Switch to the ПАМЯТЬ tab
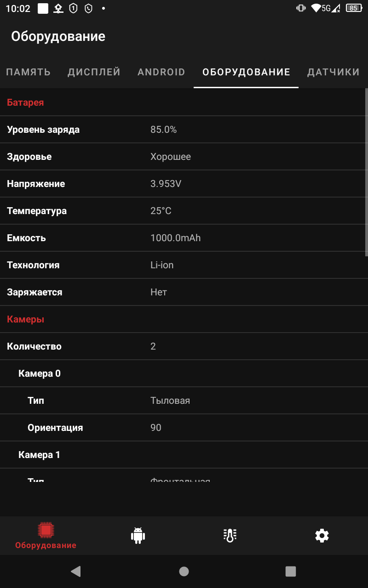This screenshot has width=368, height=588. coord(29,72)
